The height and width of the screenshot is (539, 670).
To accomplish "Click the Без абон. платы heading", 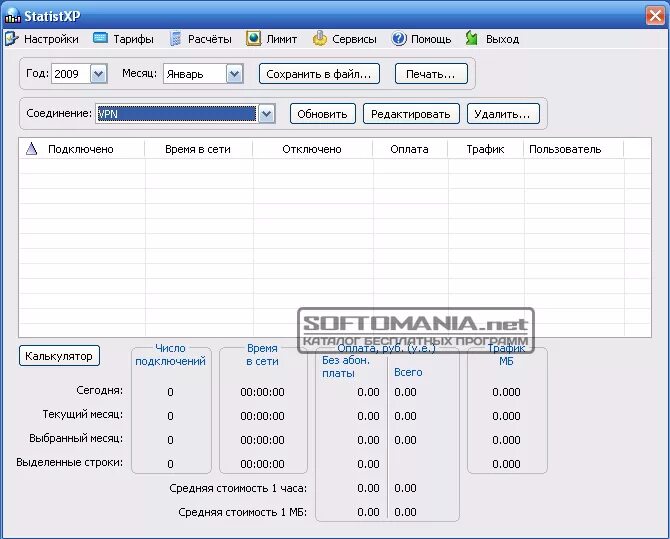I will (x=346, y=367).
